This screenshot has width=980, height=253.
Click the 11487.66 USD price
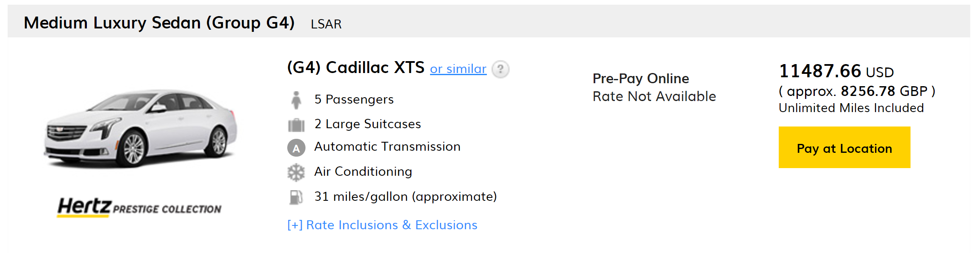(836, 71)
